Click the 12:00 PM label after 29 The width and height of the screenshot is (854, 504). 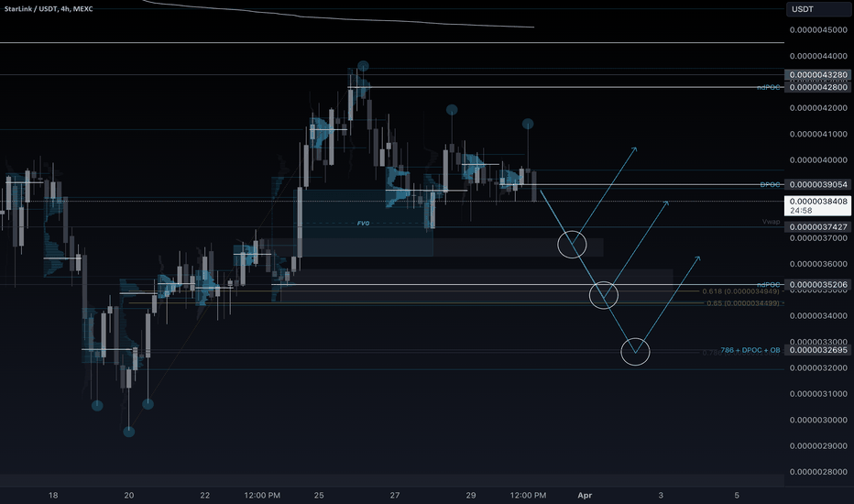pyautogui.click(x=528, y=495)
